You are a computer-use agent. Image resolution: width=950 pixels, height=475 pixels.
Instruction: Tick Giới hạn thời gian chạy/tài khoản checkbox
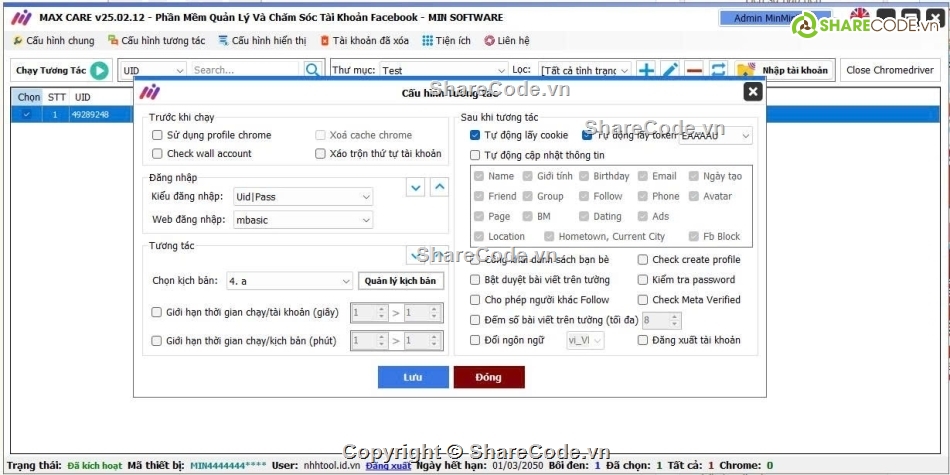156,313
